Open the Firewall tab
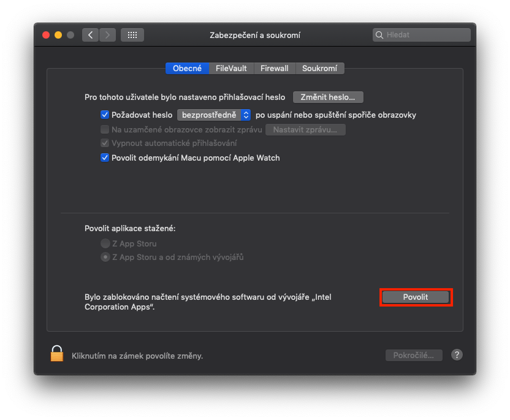The width and height of the screenshot is (510, 420). click(274, 68)
